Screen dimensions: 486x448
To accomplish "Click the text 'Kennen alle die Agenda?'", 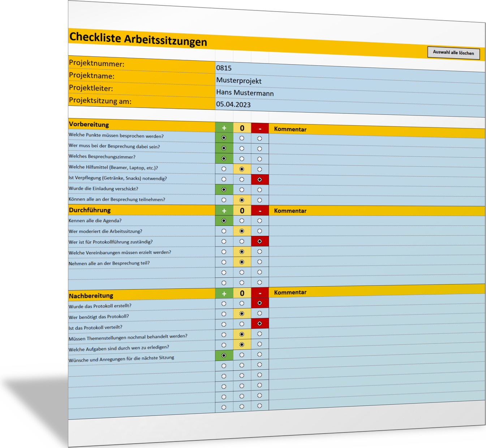I will pyautogui.click(x=95, y=221).
